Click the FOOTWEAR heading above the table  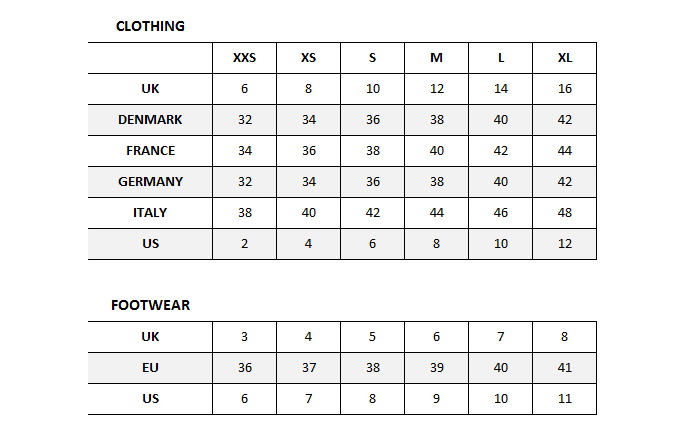[x=150, y=305]
